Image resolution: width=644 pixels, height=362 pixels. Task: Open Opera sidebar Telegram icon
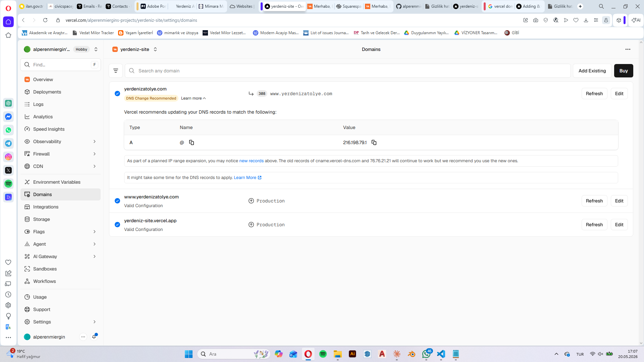tap(8, 143)
